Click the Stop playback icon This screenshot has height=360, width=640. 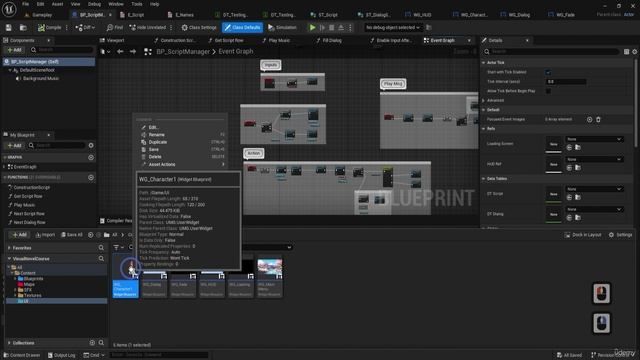[331, 27]
